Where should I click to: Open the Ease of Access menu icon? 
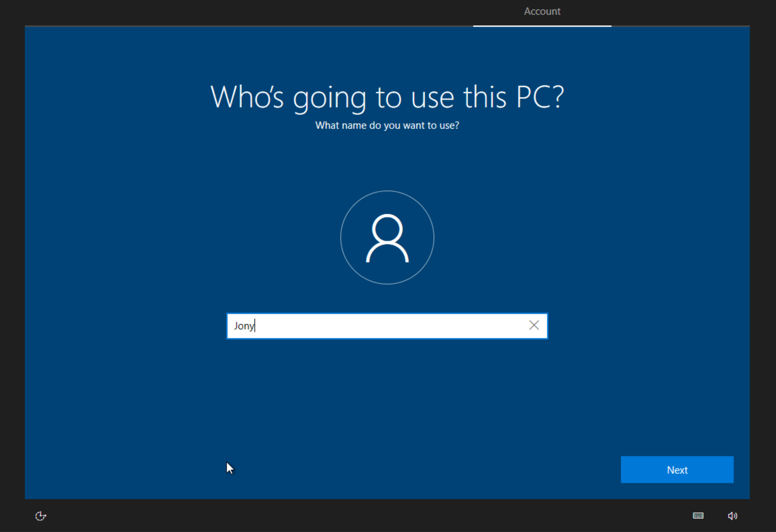41,516
